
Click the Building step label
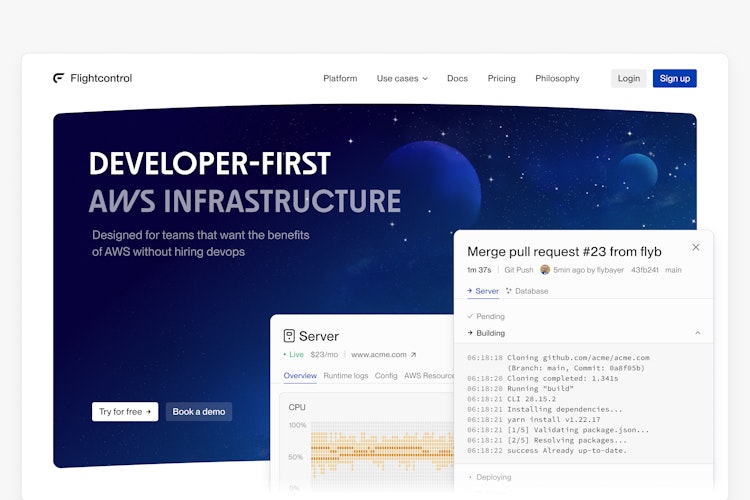point(490,333)
